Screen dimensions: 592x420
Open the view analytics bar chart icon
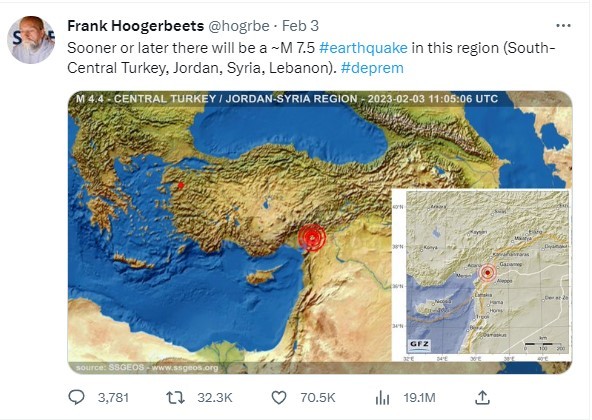tap(382, 398)
